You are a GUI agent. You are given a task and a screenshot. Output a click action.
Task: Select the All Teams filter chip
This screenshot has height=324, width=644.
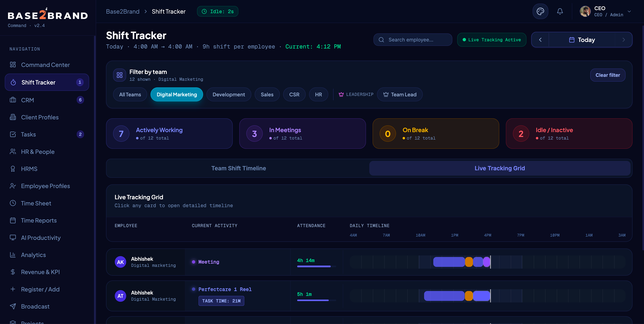pos(130,95)
